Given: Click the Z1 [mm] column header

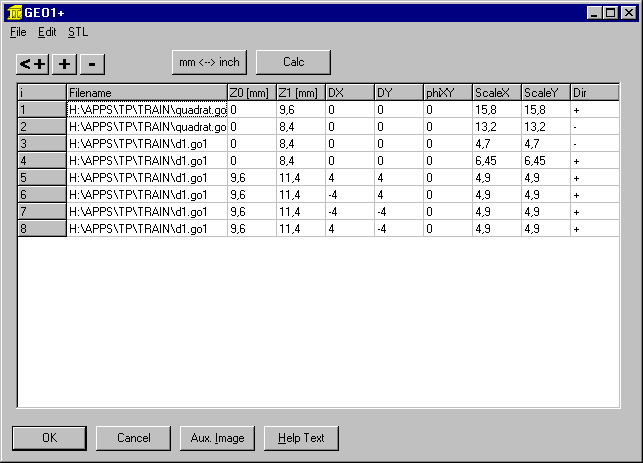Looking at the screenshot, I should 300,93.
